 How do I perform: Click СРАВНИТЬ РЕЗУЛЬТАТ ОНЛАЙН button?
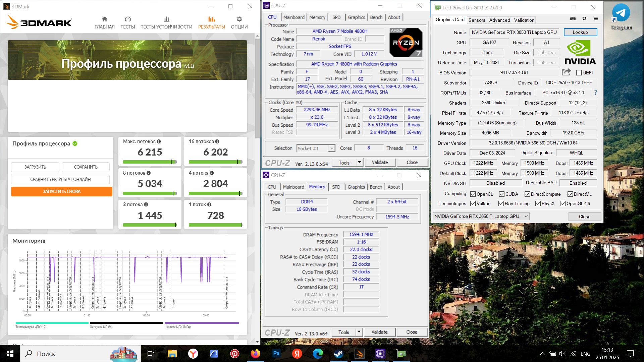(x=60, y=179)
